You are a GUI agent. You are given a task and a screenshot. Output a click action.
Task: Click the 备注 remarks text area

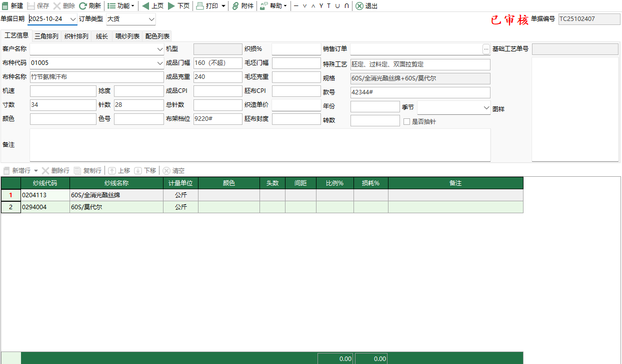point(260,145)
